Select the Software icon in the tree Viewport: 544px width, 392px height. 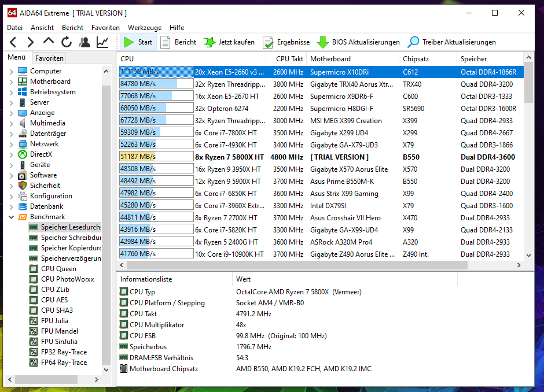pyautogui.click(x=23, y=175)
